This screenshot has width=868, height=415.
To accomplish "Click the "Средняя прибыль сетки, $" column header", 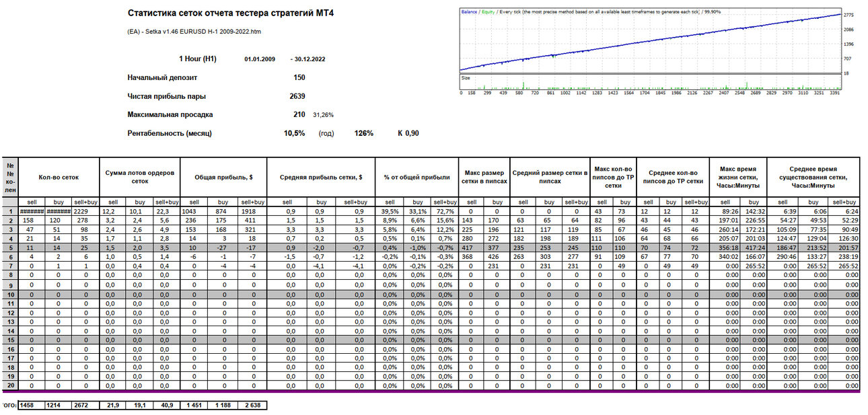I will click(x=321, y=178).
